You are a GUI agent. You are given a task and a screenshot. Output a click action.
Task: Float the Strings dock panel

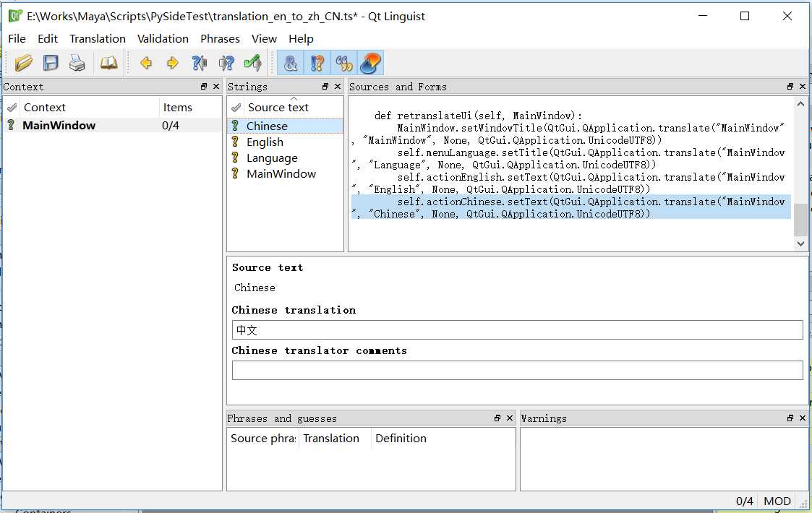point(325,87)
